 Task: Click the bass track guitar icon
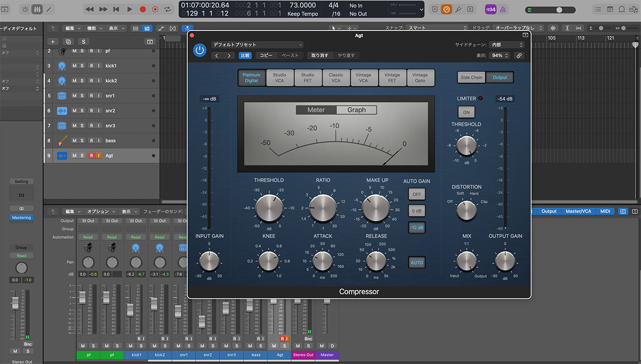[62, 140]
